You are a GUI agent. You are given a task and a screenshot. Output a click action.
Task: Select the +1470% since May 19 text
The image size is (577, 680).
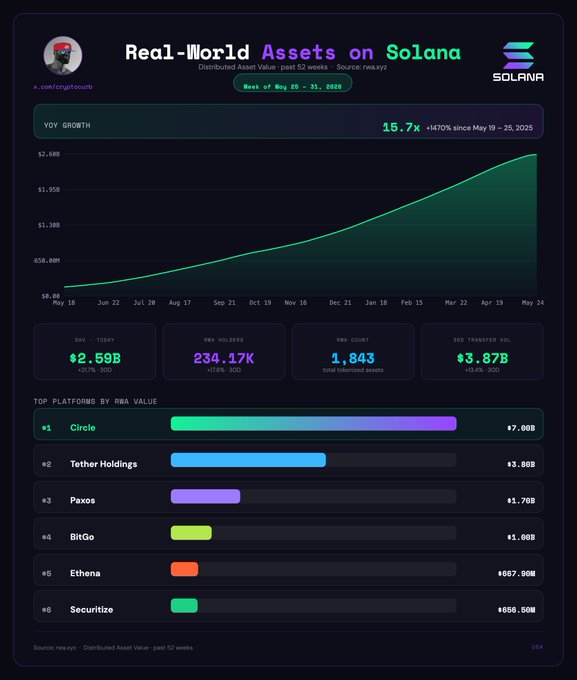coord(479,128)
